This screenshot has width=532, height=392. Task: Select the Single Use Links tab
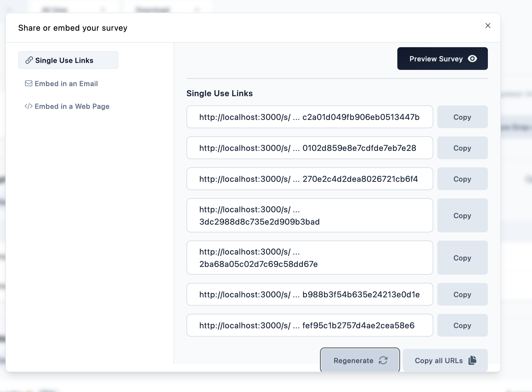coord(64,60)
